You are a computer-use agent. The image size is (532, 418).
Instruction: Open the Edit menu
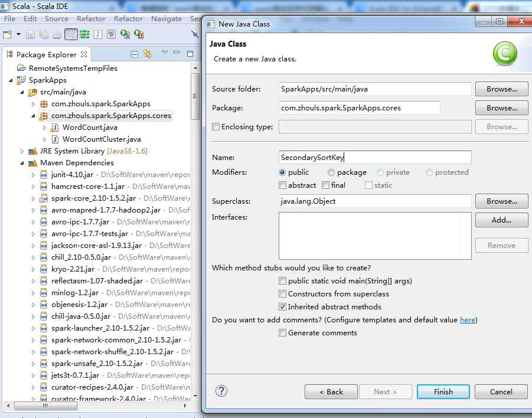click(x=30, y=19)
